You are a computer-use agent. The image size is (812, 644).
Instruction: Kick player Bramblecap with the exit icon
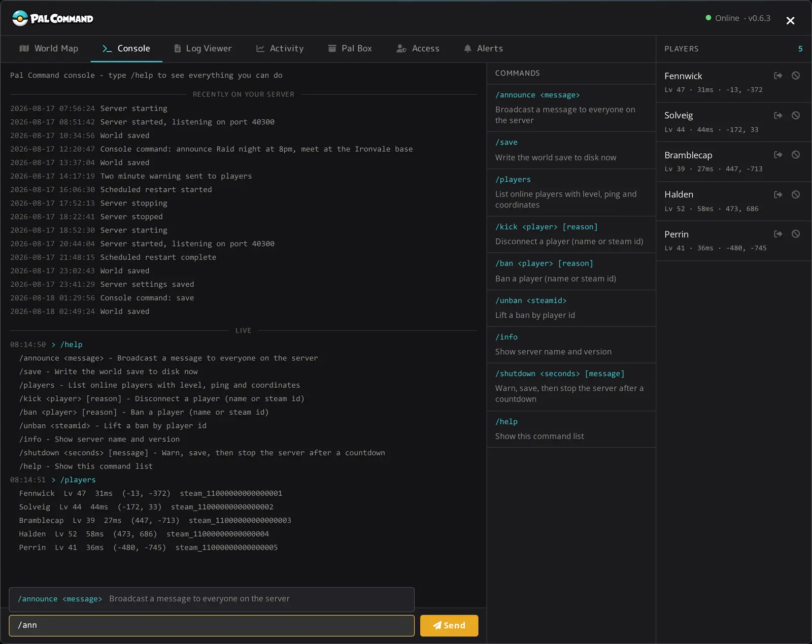(778, 155)
